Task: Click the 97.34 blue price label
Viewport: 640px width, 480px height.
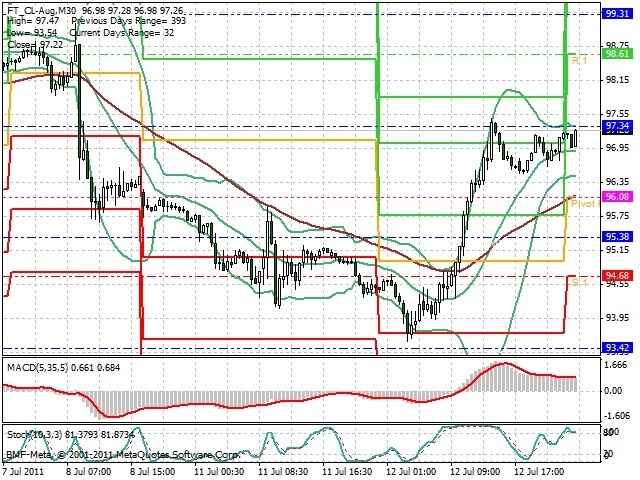Action: click(618, 125)
